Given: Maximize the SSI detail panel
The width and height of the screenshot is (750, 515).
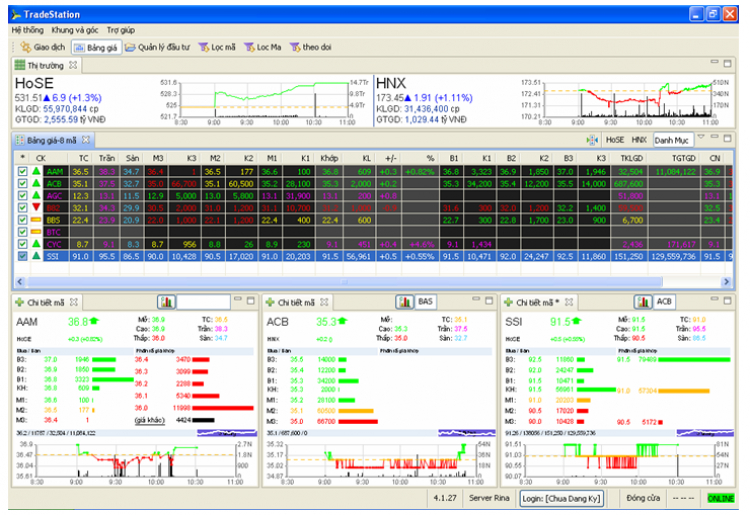Looking at the screenshot, I should click(x=728, y=301).
